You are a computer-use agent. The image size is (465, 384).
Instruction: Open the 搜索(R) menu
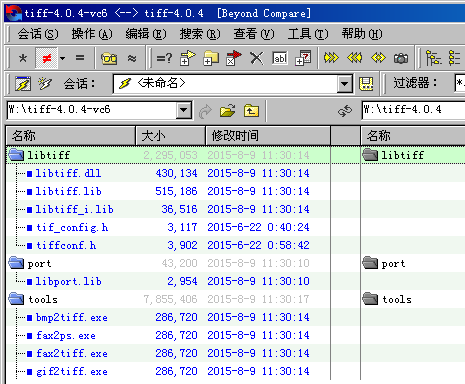pos(200,34)
